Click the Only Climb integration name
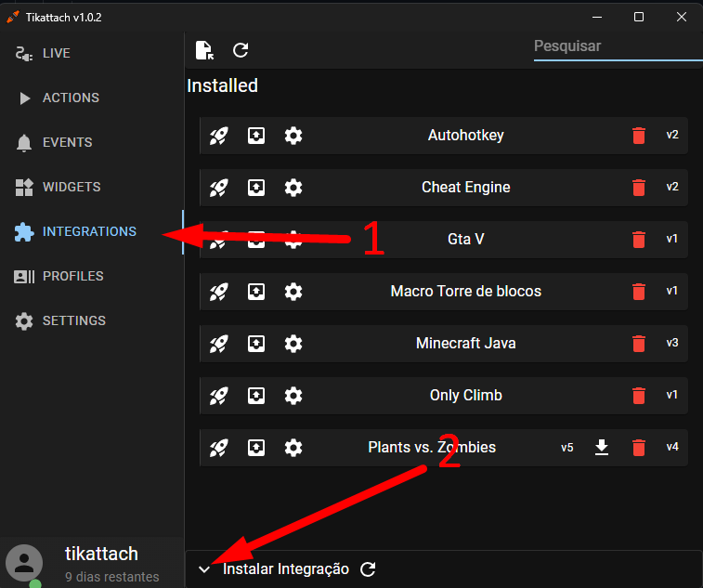703x588 pixels. point(466,396)
